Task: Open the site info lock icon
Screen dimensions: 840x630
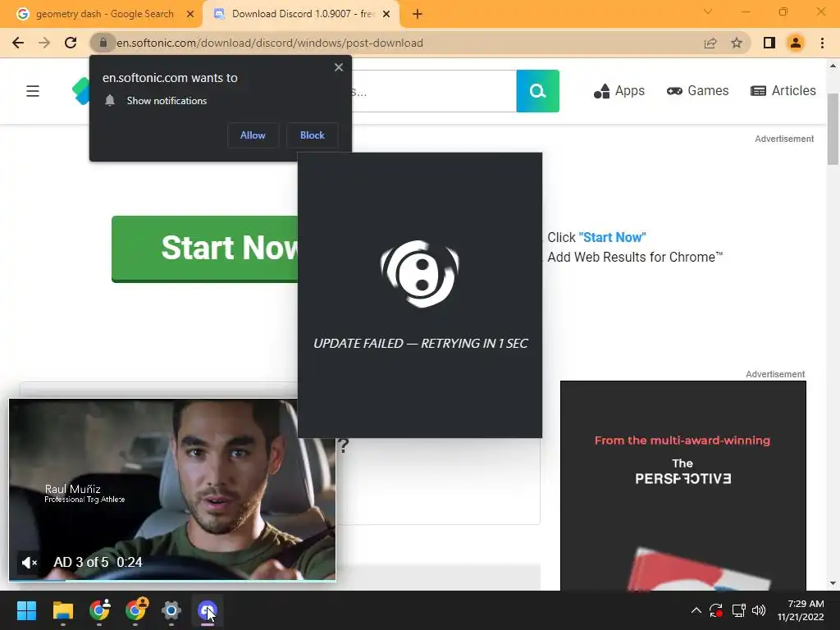Action: coord(103,43)
